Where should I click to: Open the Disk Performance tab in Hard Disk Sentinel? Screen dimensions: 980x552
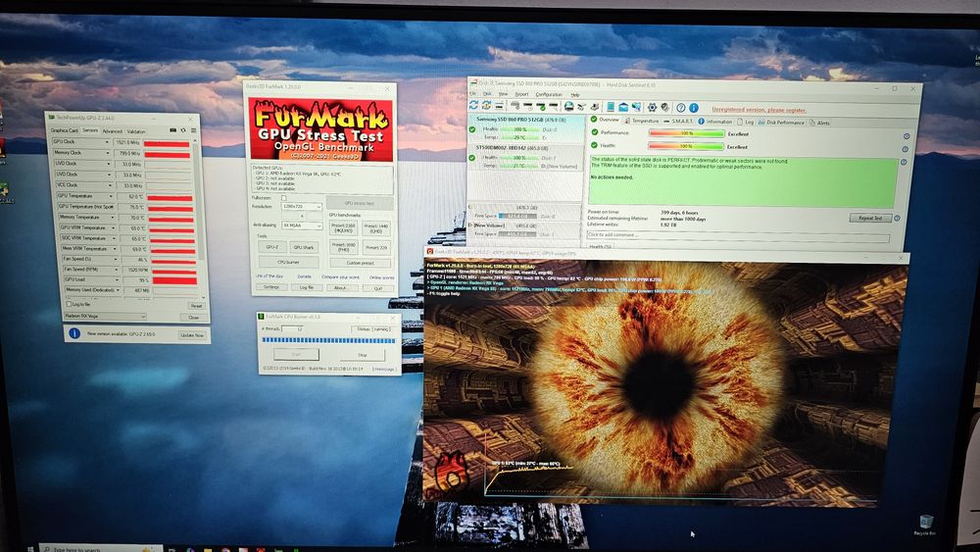coord(781,123)
